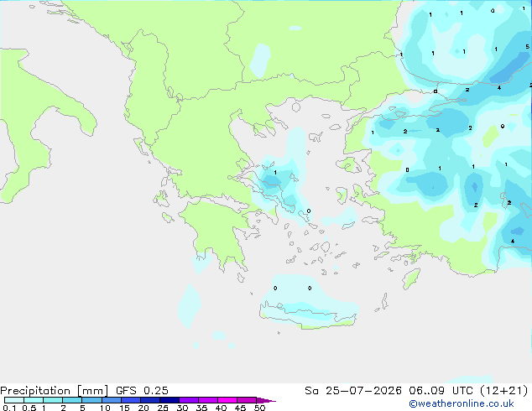Click the '(12+21)' forecast run label
Screen dimensions: 532x411
pyautogui.click(x=504, y=391)
